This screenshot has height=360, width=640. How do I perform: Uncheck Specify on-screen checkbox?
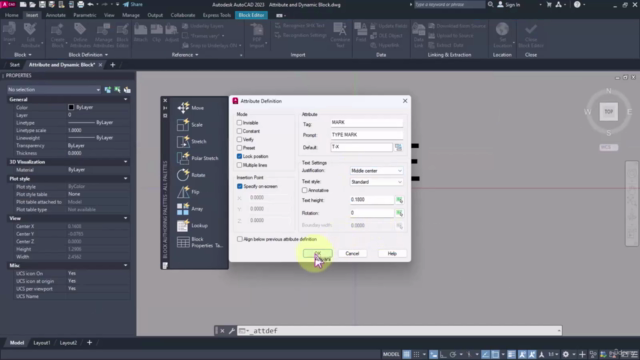tap(240, 186)
